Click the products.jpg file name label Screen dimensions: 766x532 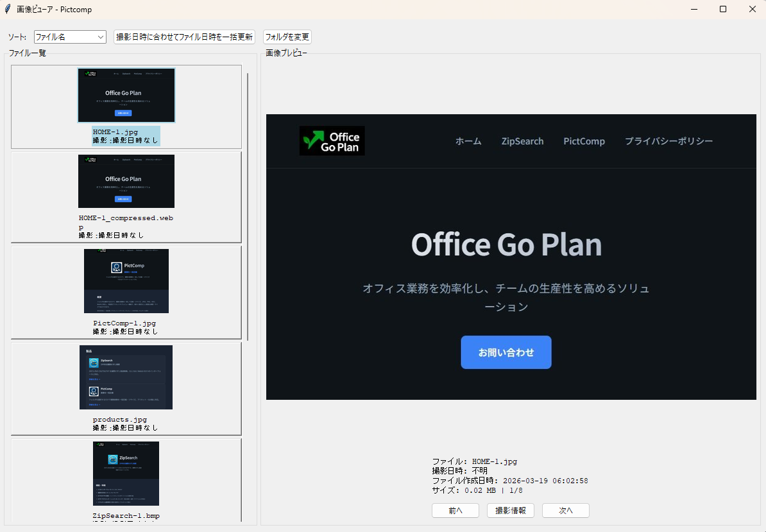120,419
